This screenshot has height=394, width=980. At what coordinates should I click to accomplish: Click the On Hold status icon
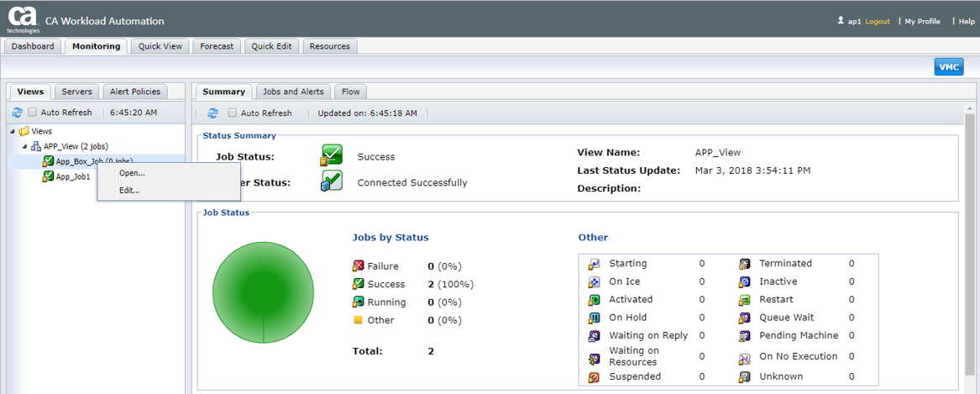coord(595,318)
